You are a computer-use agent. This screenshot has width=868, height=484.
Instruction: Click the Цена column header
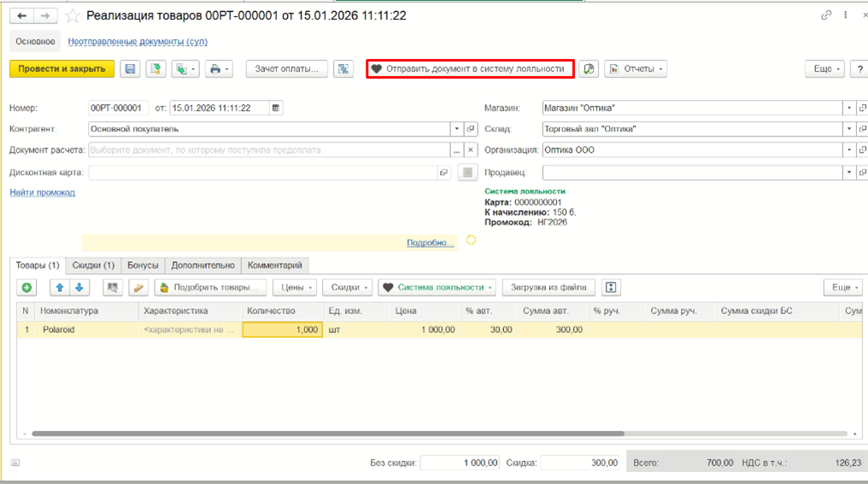425,311
